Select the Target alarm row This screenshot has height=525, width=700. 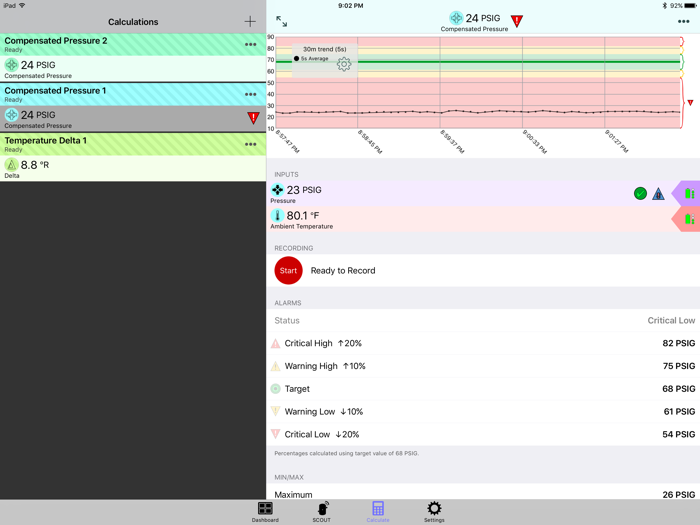tap(483, 389)
